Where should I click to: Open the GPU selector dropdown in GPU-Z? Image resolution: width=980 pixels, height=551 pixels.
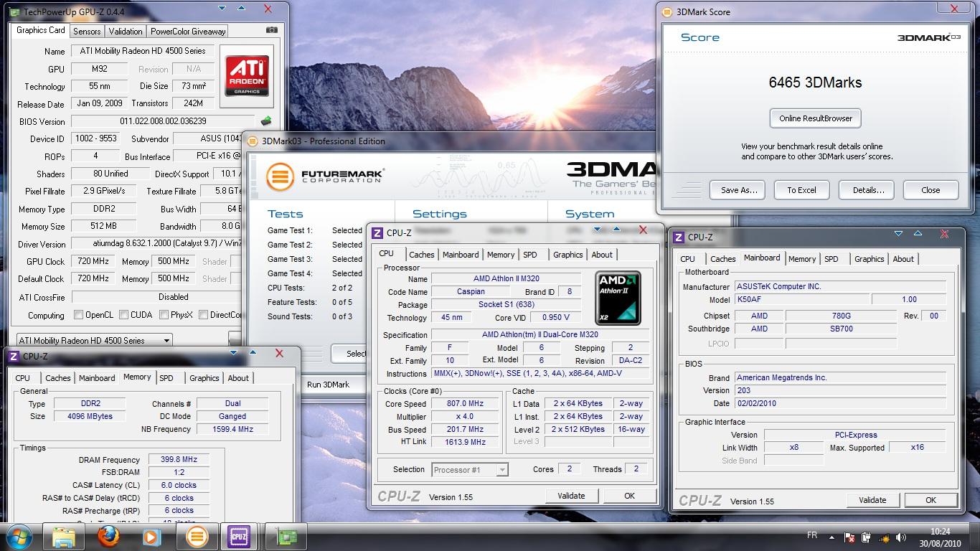(x=94, y=340)
